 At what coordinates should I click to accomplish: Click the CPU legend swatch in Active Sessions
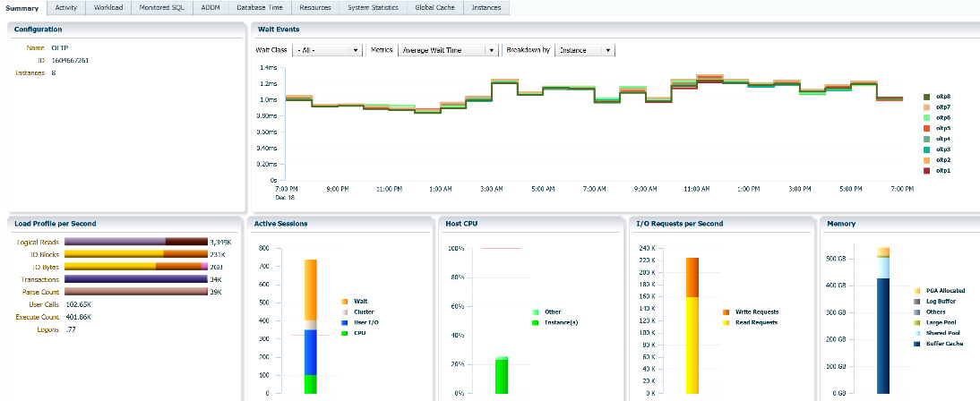(x=344, y=333)
